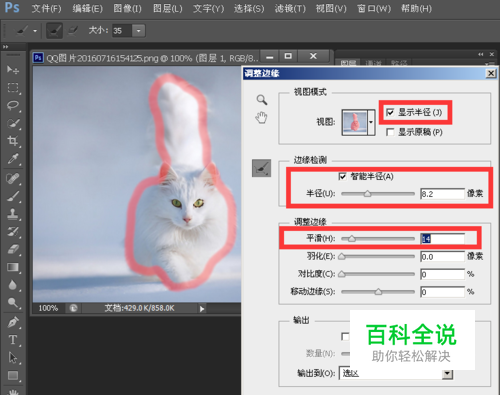This screenshot has height=395, width=500.
Task: Click the Hand tool in Refine Edge dialog
Action: (262, 118)
